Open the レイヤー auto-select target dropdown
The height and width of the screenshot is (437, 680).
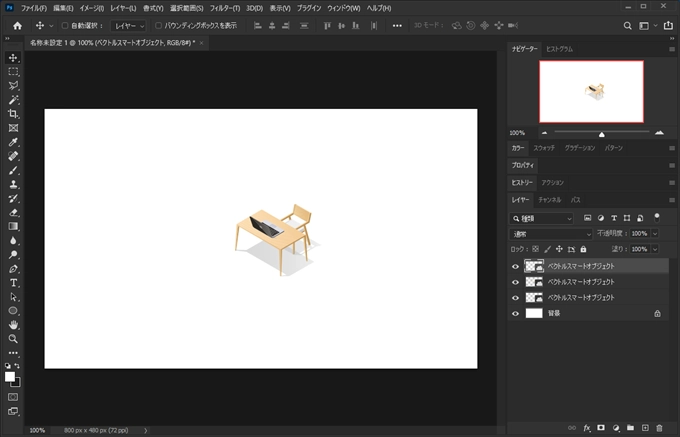click(128, 25)
